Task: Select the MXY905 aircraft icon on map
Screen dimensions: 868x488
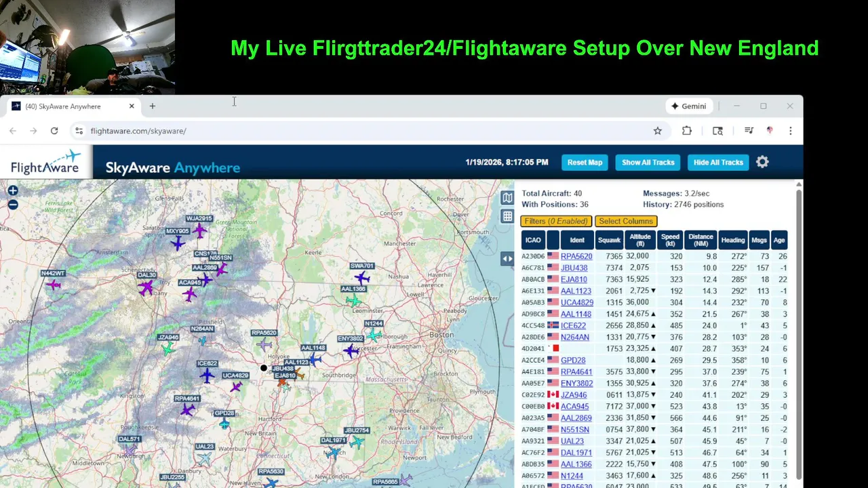Action: click(178, 243)
